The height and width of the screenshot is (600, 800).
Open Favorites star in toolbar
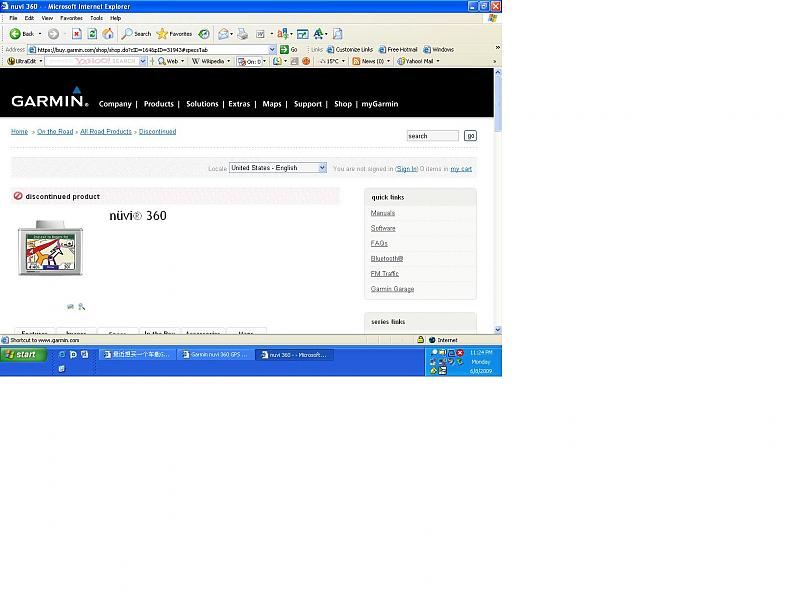click(174, 34)
